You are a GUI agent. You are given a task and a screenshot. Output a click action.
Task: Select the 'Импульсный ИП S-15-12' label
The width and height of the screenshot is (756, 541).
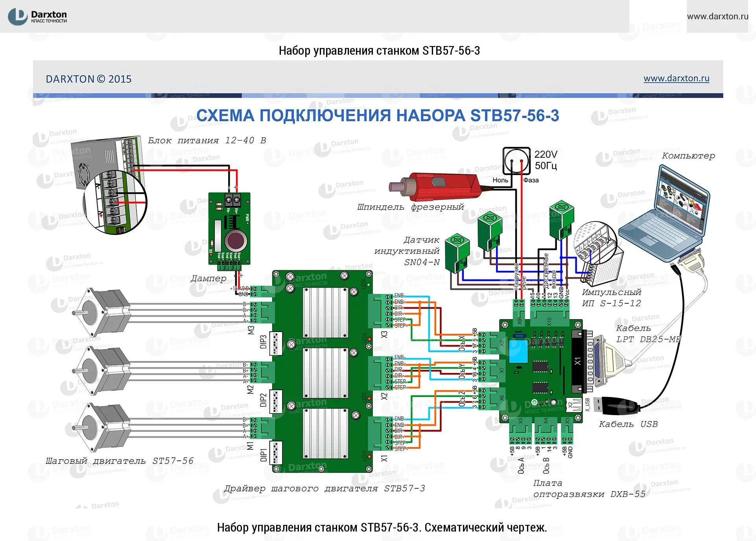click(x=612, y=298)
